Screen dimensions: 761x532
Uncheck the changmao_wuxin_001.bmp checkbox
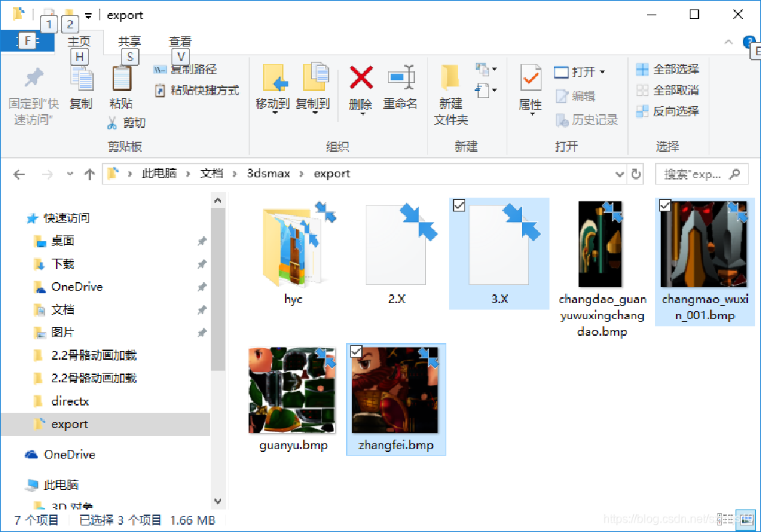[x=665, y=206]
